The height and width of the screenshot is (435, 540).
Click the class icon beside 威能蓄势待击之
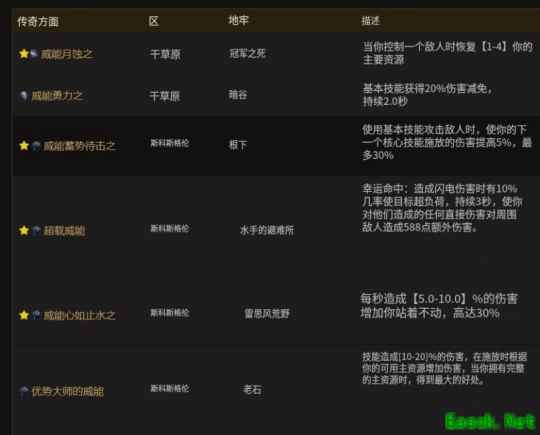[36, 146]
